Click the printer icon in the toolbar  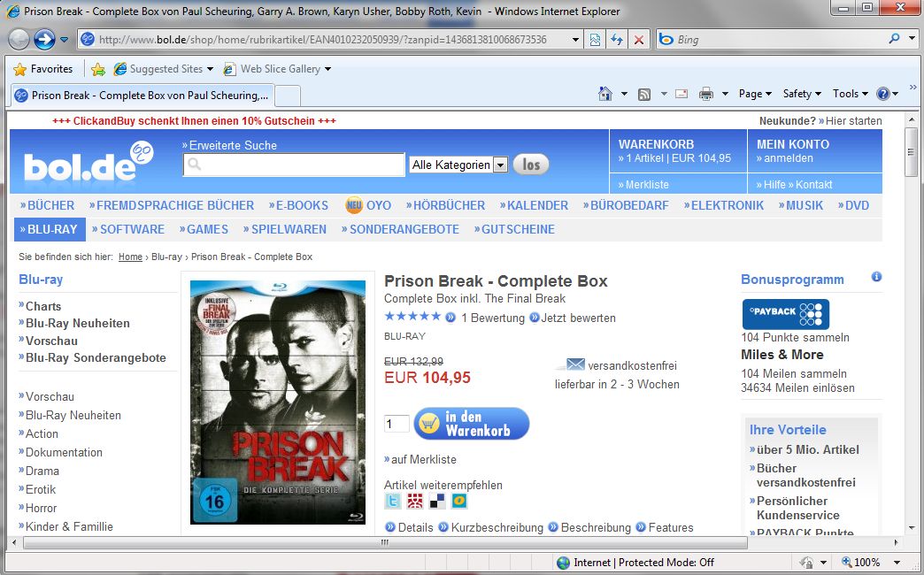706,94
